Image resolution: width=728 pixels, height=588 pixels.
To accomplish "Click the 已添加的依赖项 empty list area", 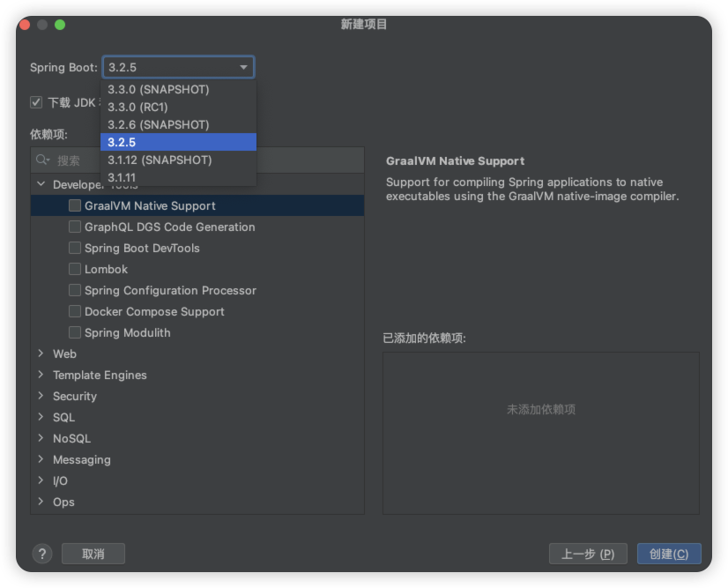I will pos(541,433).
